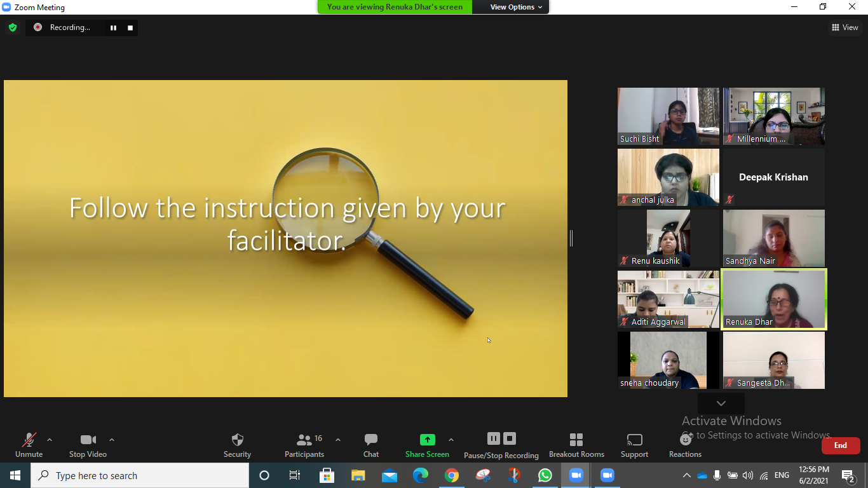Open Google Chrome from taskbar
This screenshot has width=868, height=488.
click(452, 475)
